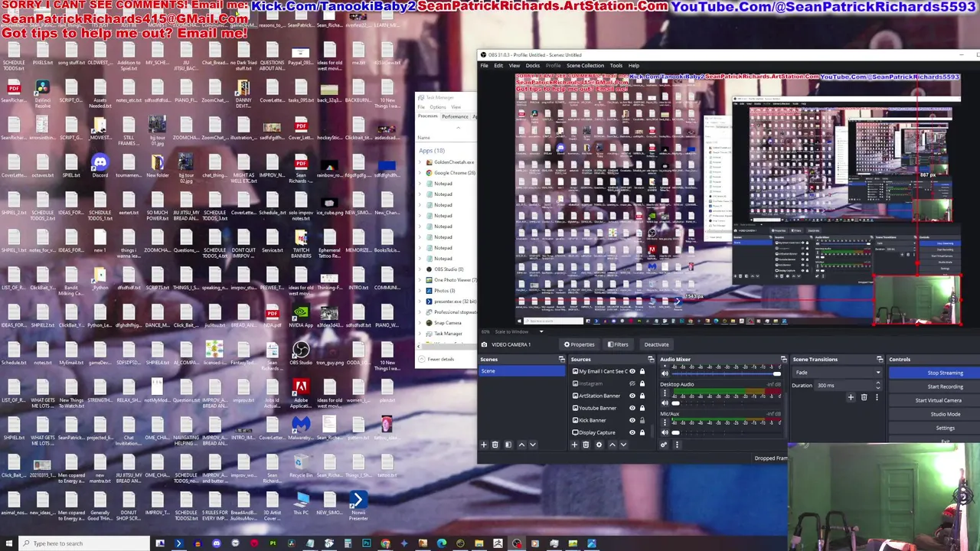The height and width of the screenshot is (551, 980).
Task: Undock the Scene Transitions panel icon
Action: tap(880, 359)
